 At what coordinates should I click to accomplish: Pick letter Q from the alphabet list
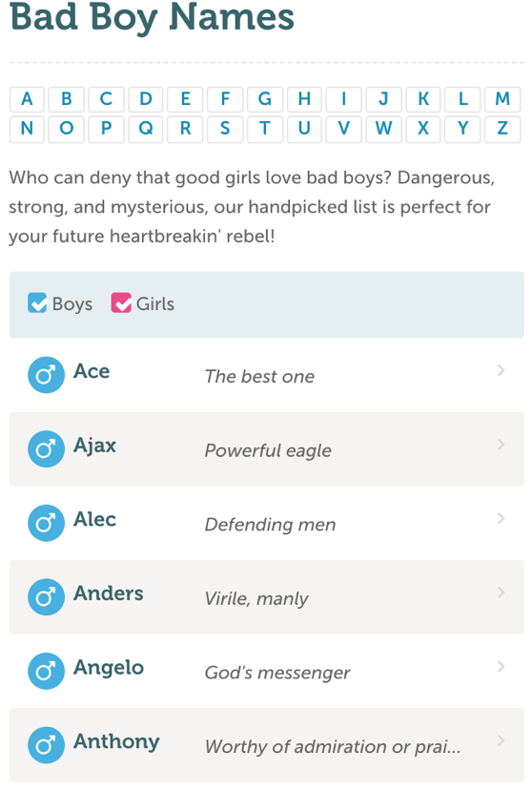pos(146,129)
